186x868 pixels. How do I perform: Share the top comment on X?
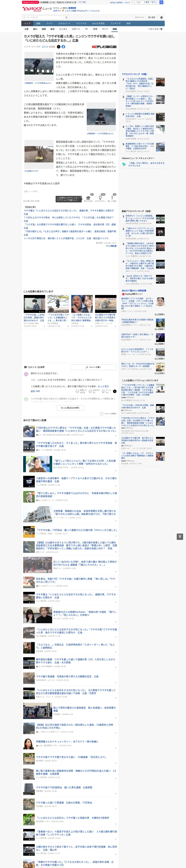[x=114, y=391]
